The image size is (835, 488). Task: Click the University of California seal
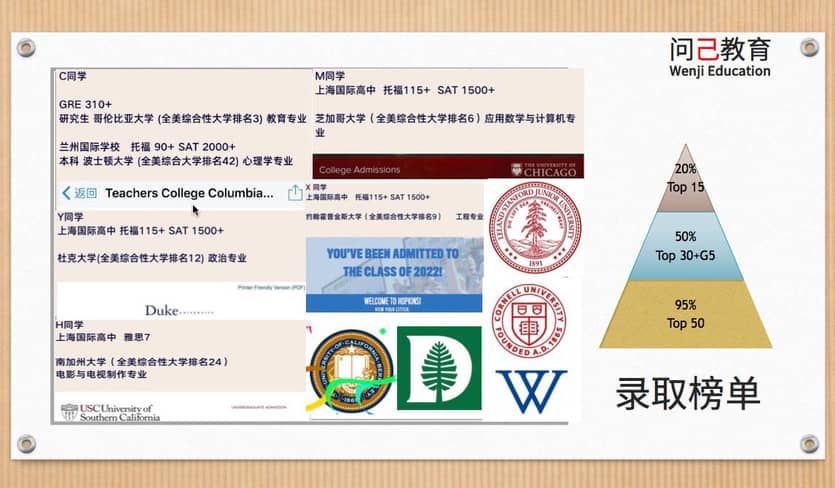pyautogui.click(x=351, y=371)
